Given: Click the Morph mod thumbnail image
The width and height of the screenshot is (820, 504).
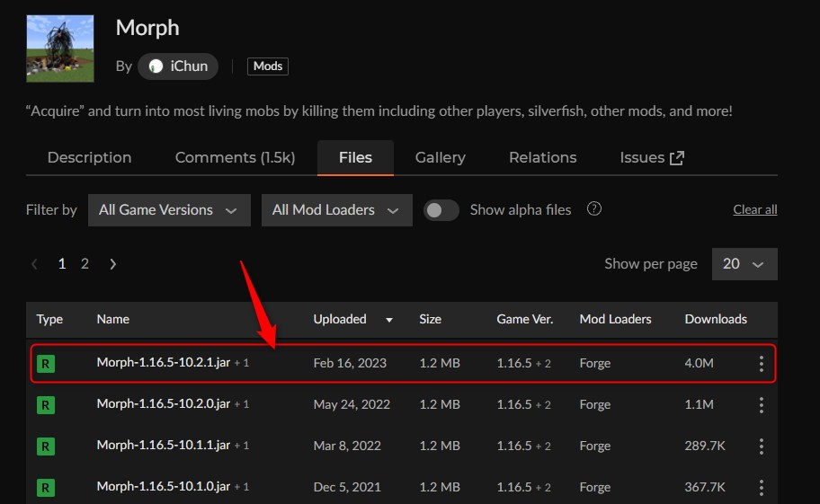Looking at the screenshot, I should pos(60,49).
